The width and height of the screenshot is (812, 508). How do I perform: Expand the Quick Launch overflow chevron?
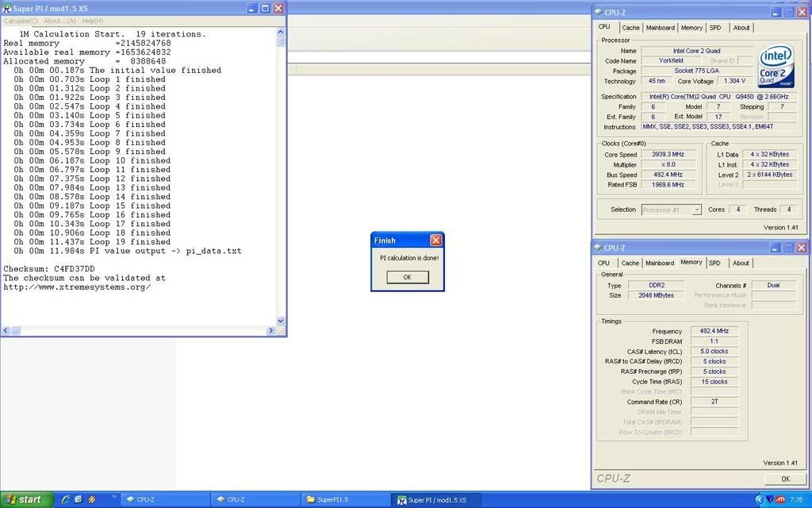click(x=113, y=498)
